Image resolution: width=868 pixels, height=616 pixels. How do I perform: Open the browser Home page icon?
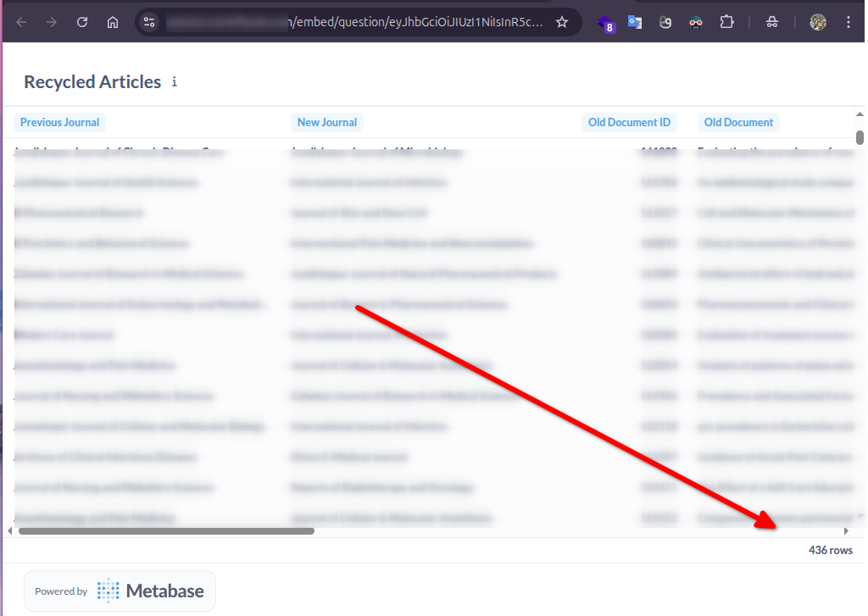pyautogui.click(x=113, y=22)
